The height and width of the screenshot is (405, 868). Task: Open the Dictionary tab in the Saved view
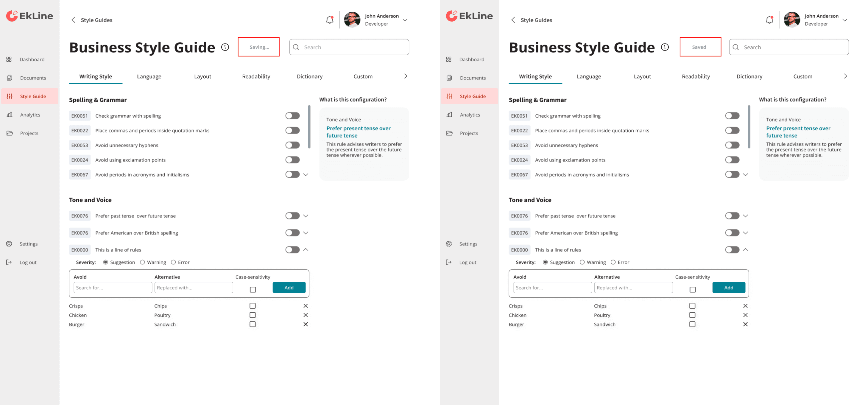[x=749, y=77]
